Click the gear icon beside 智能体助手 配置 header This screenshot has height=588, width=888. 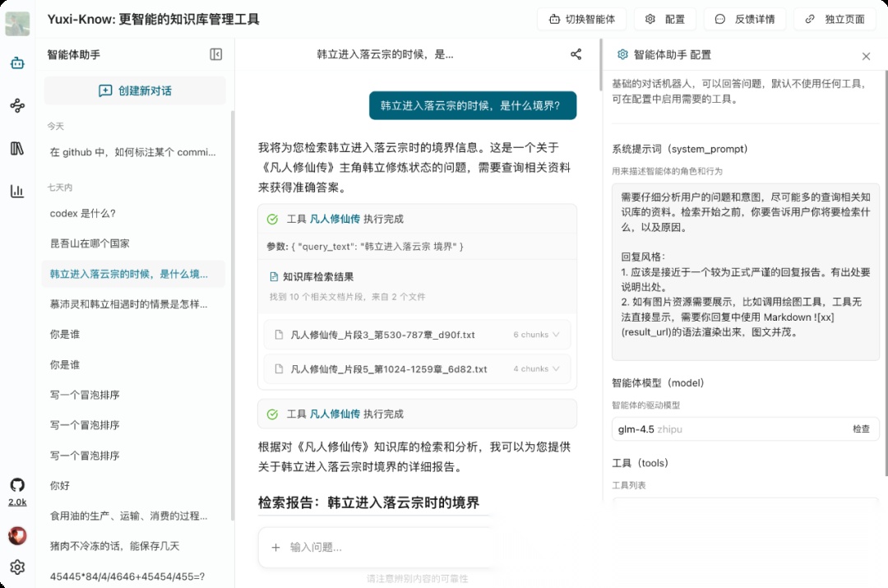point(621,56)
